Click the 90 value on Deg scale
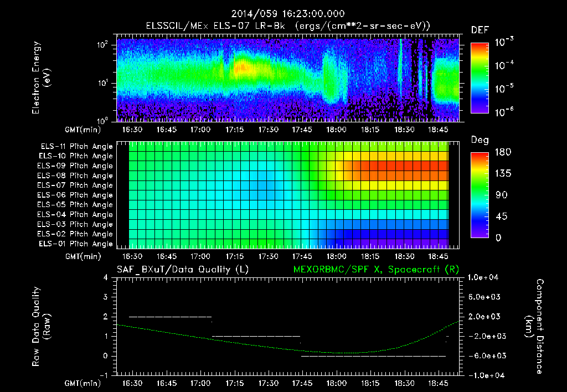 coord(502,195)
